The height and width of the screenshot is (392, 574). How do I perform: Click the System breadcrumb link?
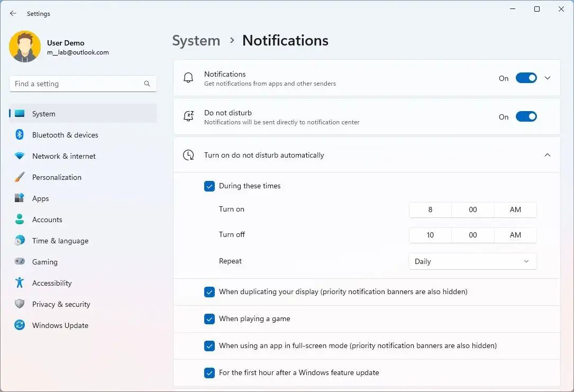pos(196,41)
